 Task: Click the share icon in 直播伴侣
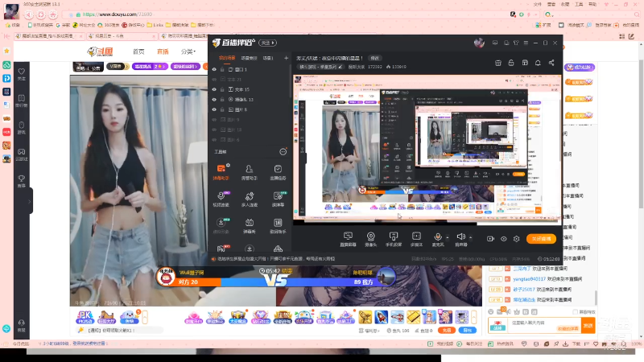pos(551,63)
